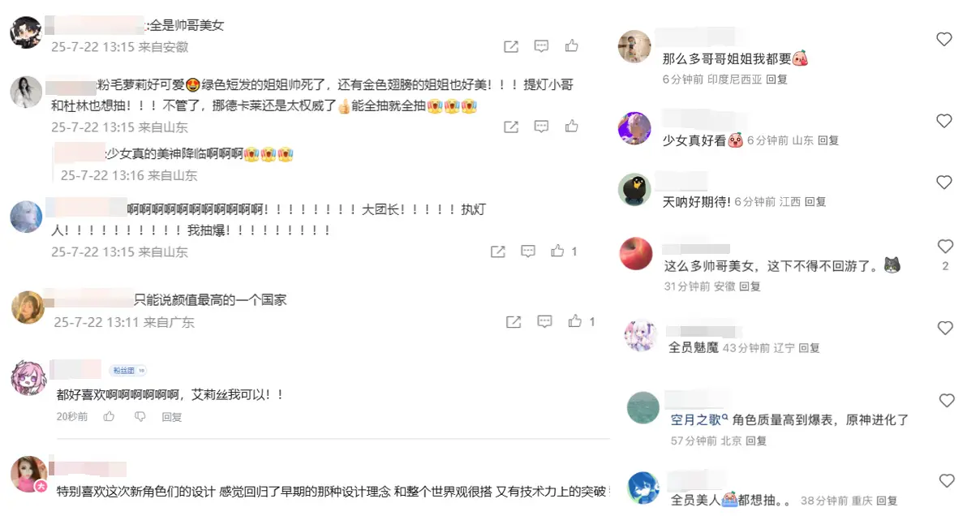Share the 全是帅哥美女 comment
The image size is (980, 516).
[511, 46]
